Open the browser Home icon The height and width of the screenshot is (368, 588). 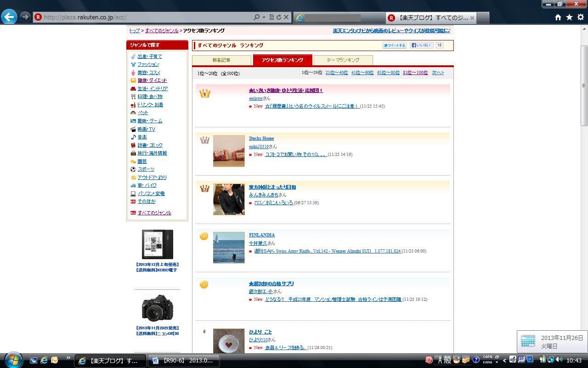coord(558,17)
